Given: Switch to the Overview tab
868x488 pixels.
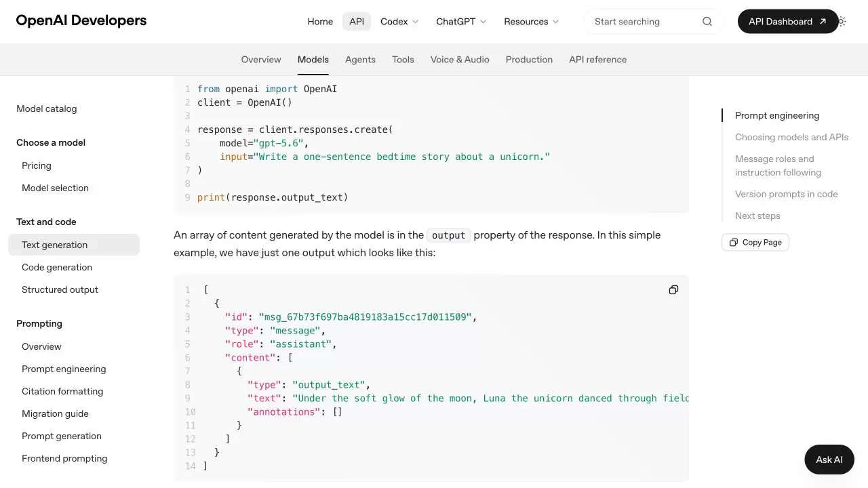Looking at the screenshot, I should (261, 60).
